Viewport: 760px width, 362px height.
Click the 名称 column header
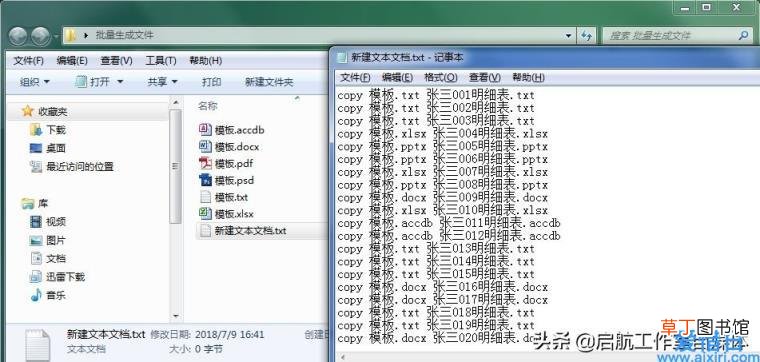[x=208, y=106]
